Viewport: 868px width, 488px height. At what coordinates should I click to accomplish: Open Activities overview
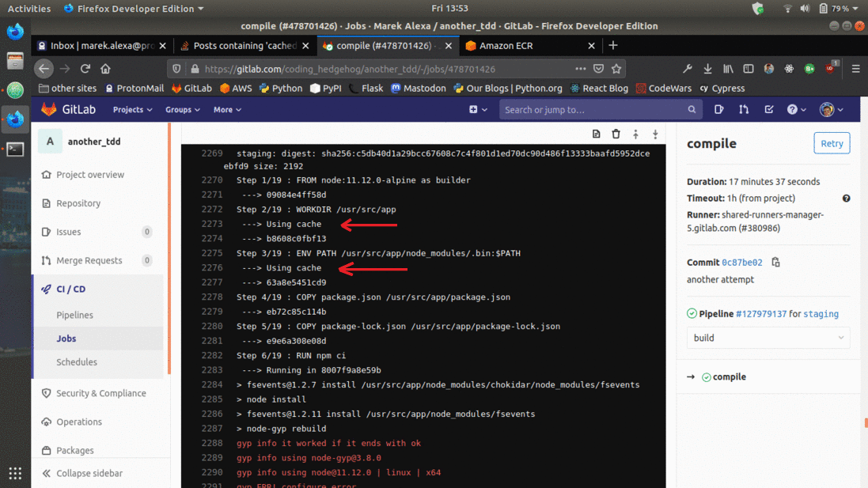coord(28,8)
